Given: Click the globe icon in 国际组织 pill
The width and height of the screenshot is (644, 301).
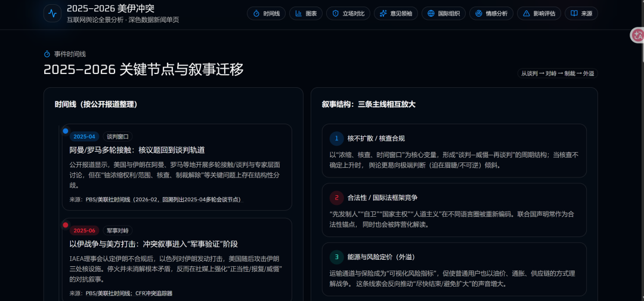Looking at the screenshot, I should [x=431, y=14].
